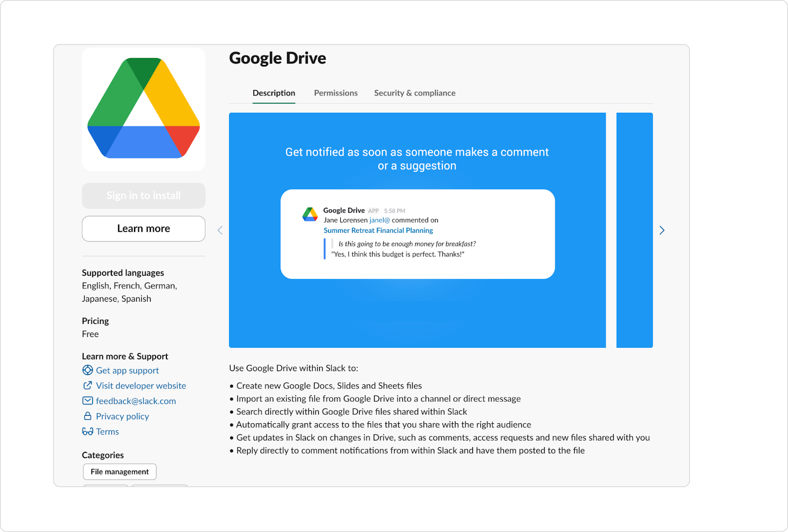Click the Get notified as soon as slide headline
This screenshot has height=532, width=788.
[417, 159]
